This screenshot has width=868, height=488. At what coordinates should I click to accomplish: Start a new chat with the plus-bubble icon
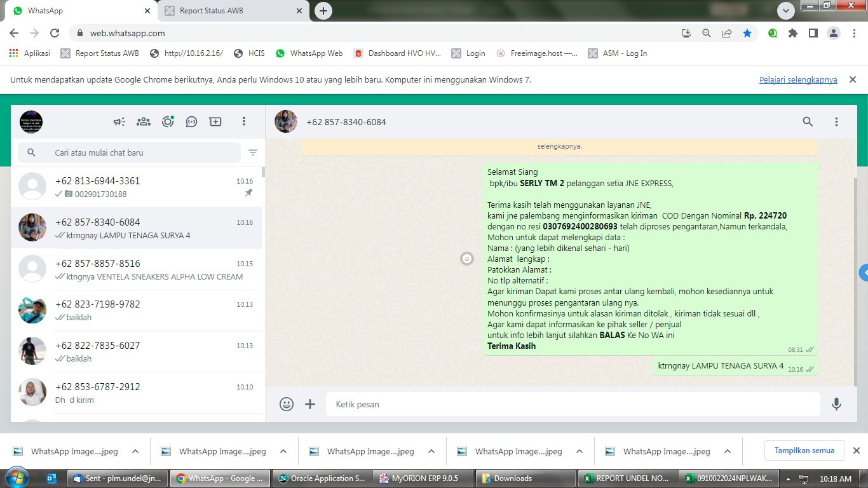pyautogui.click(x=215, y=121)
